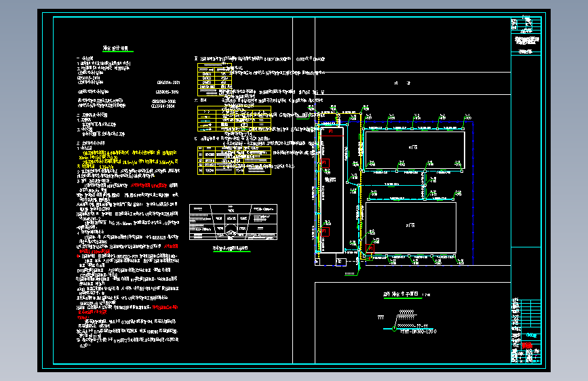Click the green-underlined design notes title

tap(117, 48)
